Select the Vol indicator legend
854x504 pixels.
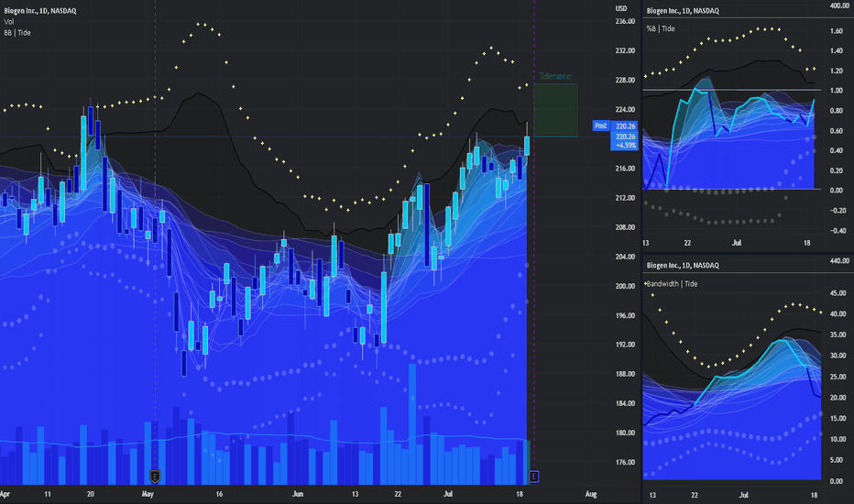tap(9, 22)
